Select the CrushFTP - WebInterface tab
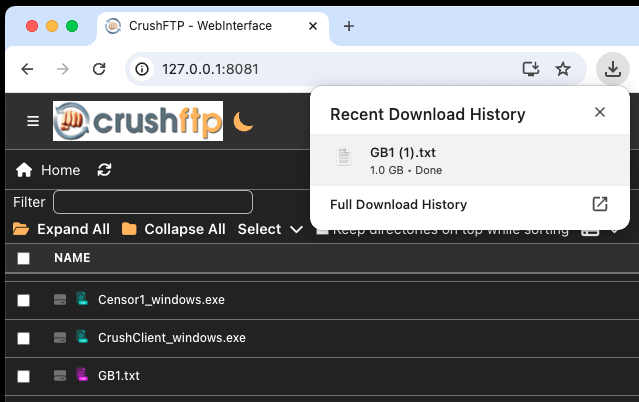Screen dimensions: 639x402 point(212,26)
